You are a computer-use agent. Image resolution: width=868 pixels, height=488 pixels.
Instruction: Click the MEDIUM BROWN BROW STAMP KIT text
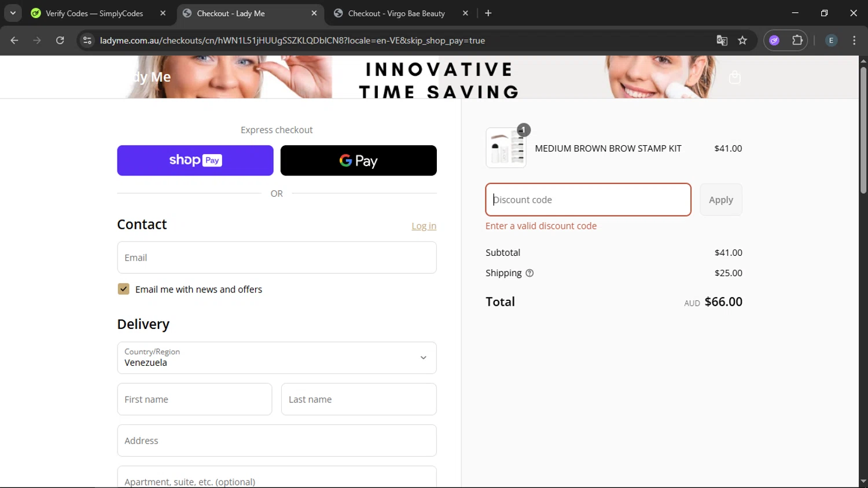[x=608, y=148]
